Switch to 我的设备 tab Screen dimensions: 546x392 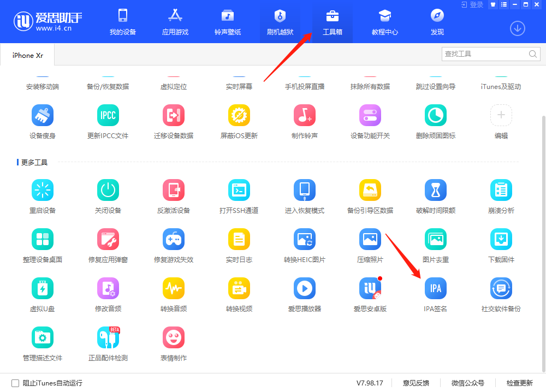(x=122, y=22)
